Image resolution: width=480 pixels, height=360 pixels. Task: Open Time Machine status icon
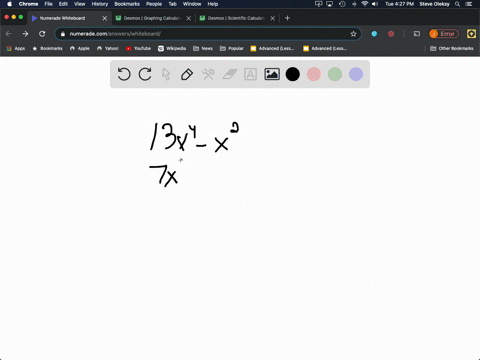(x=342, y=4)
